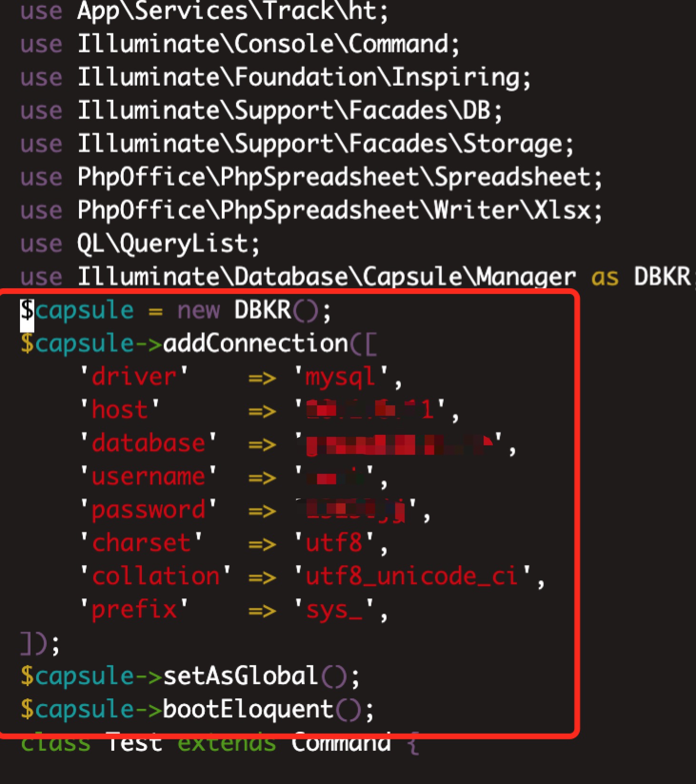Click the highlighted cursor before capsule assignment
This screenshot has width=696, height=784.
27,311
